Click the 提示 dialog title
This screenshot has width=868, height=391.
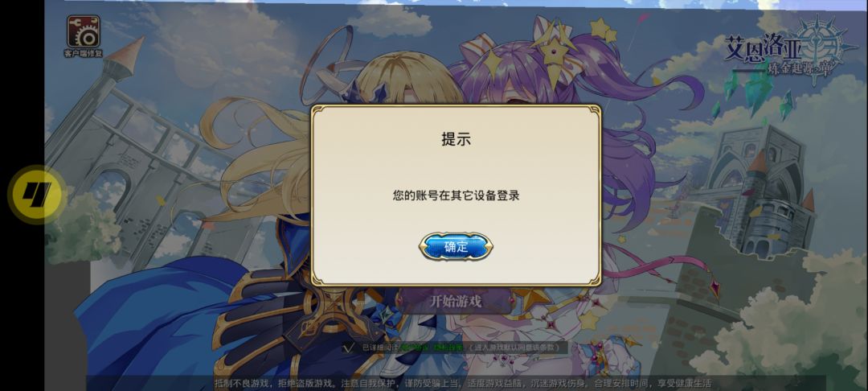[x=457, y=138]
